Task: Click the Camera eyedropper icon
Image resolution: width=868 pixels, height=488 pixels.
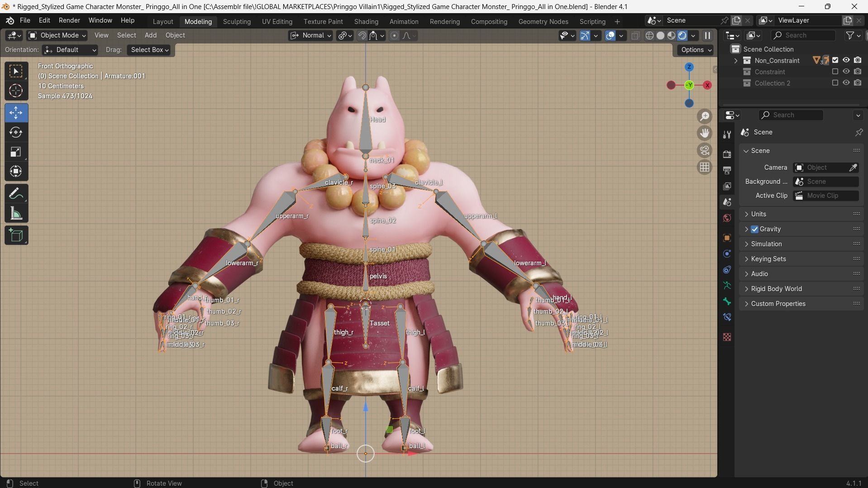Action: (853, 167)
